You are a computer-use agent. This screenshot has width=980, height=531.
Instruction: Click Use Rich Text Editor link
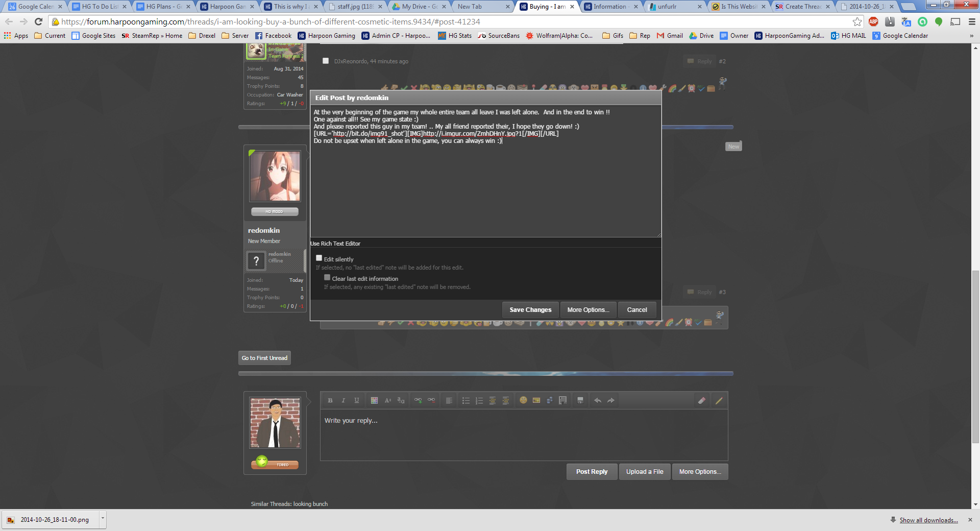[335, 244]
